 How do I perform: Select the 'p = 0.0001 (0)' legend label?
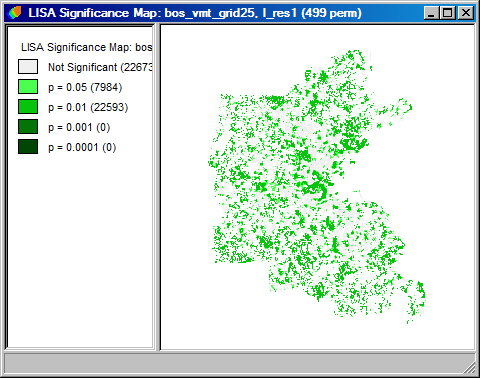tap(82, 147)
